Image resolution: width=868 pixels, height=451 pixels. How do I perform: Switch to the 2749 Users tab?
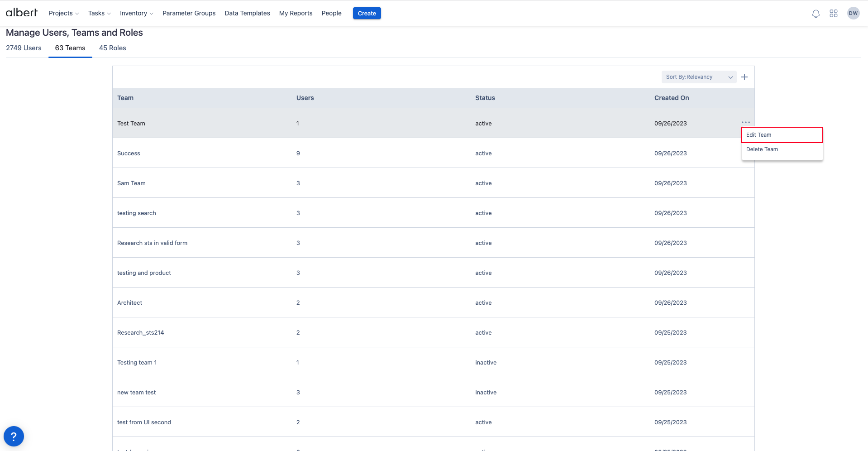click(24, 48)
